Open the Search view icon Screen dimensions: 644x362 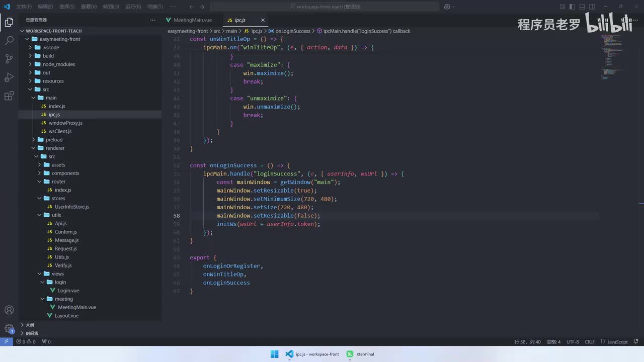pyautogui.click(x=9, y=41)
